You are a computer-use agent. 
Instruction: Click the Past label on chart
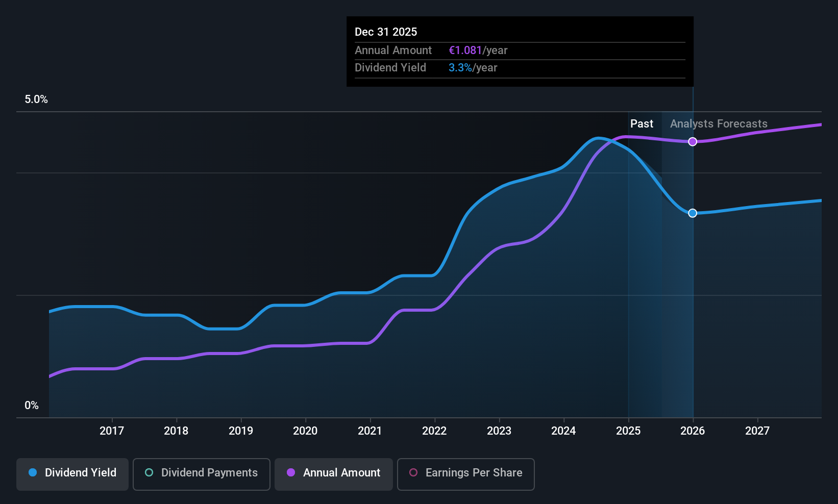tap(642, 124)
